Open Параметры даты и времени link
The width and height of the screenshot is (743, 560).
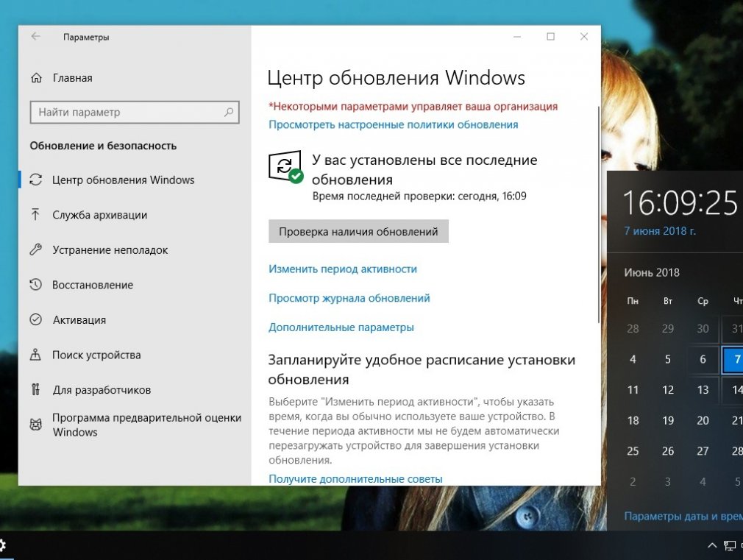point(683,517)
